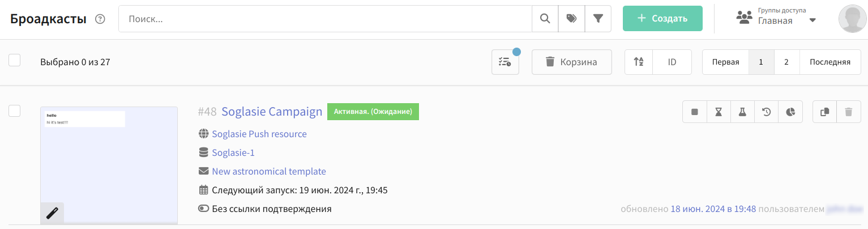
Task: Click the search magnifier icon
Action: point(545,19)
